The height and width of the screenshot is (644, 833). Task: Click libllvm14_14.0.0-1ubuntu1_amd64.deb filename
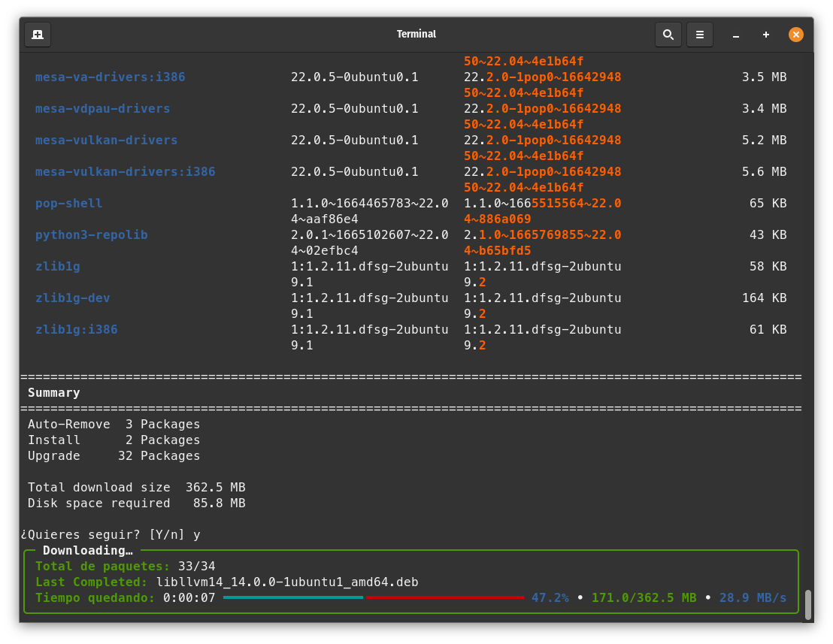pyautogui.click(x=287, y=582)
